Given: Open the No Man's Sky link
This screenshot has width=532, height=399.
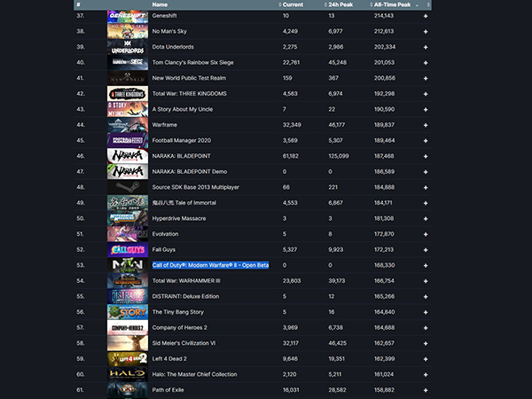Looking at the screenshot, I should click(169, 31).
